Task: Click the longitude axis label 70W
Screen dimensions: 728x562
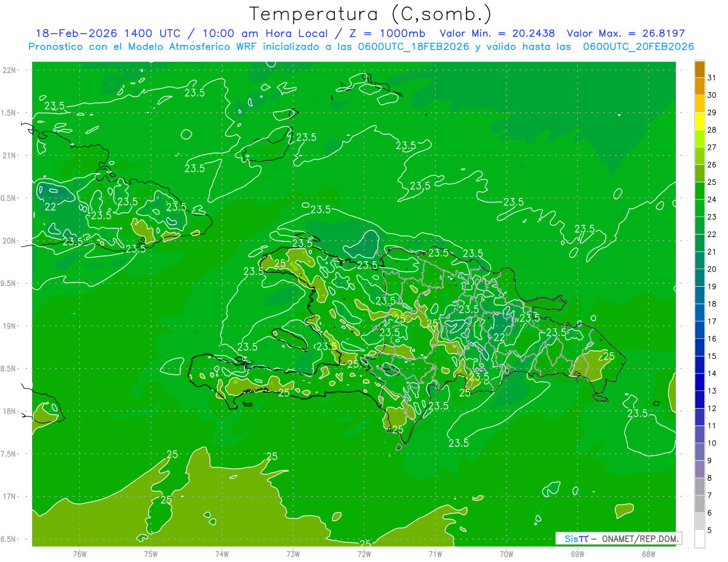Action: (x=507, y=554)
